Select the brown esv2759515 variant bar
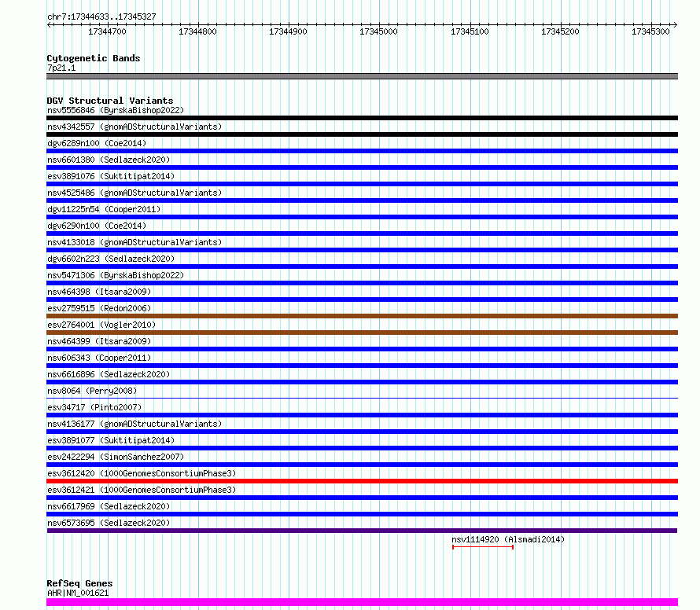 [362, 316]
